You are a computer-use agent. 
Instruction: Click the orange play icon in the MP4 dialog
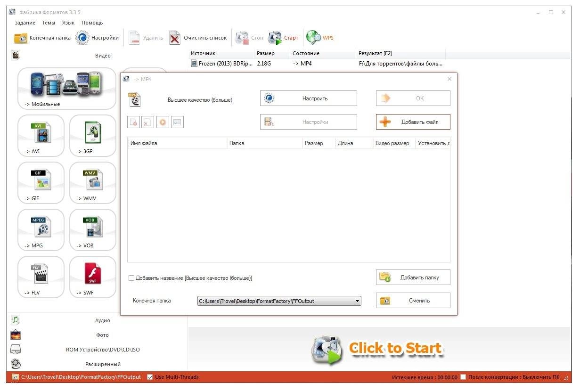coord(163,122)
